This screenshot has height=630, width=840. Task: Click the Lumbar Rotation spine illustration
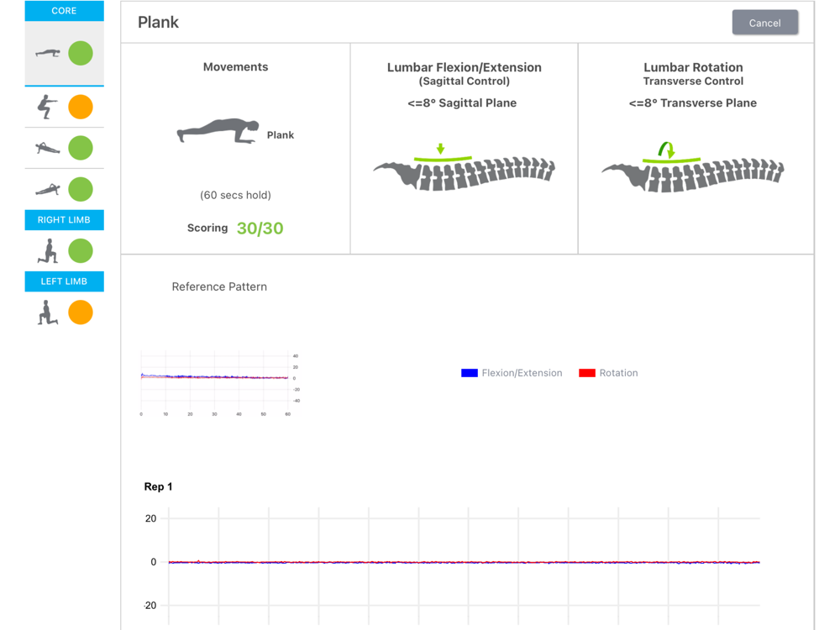click(x=693, y=171)
